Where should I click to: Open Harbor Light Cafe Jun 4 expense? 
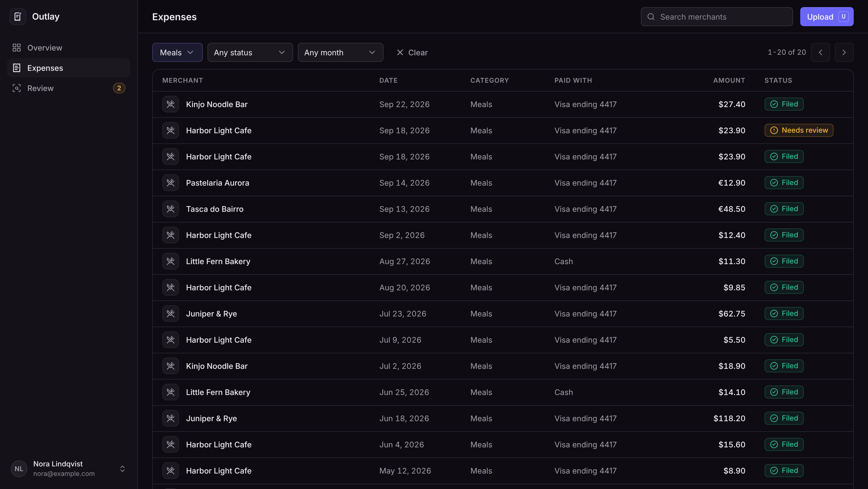click(x=503, y=444)
